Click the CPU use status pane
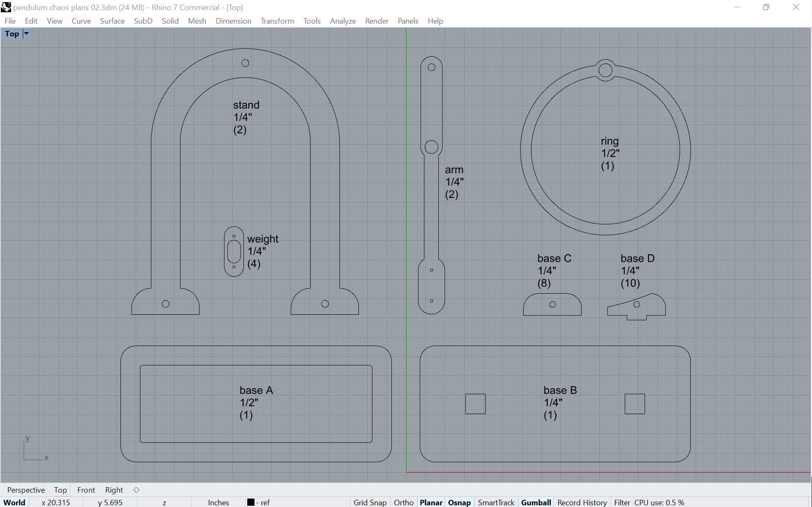Screen dimensions: 812x507 659,502
